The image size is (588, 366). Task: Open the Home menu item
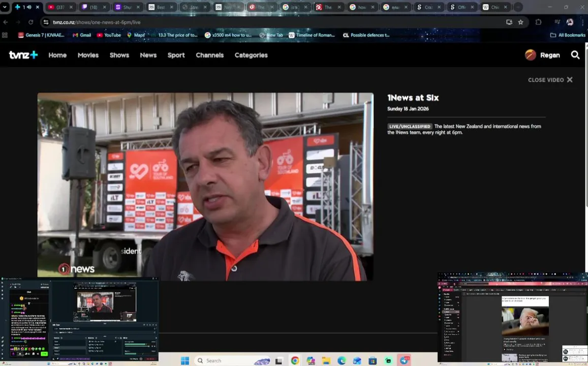(x=57, y=55)
